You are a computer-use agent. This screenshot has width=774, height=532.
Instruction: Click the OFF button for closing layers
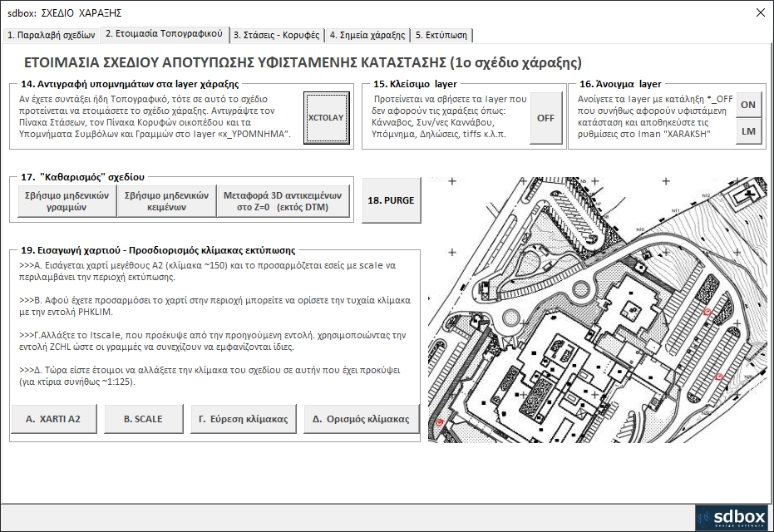[x=545, y=118]
